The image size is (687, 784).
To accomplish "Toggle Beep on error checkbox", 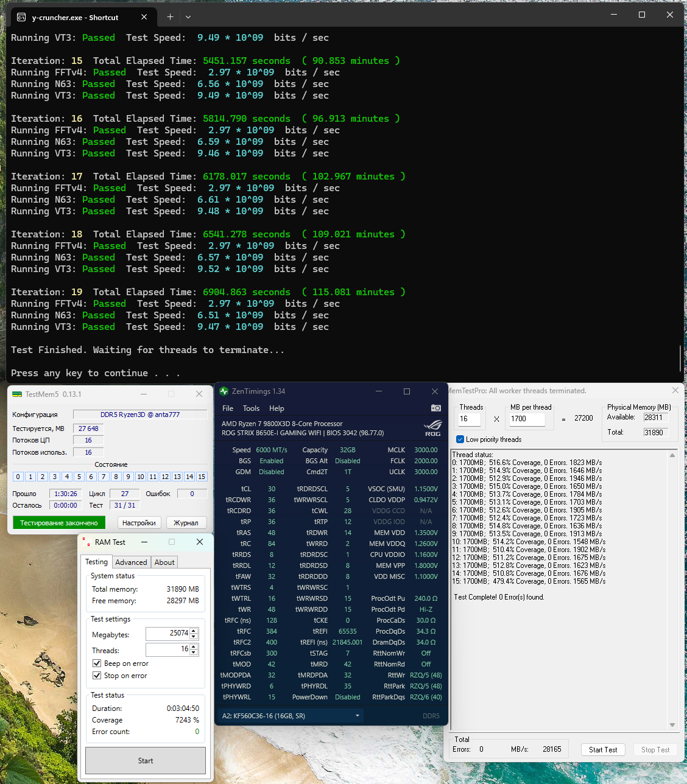I will 97,663.
